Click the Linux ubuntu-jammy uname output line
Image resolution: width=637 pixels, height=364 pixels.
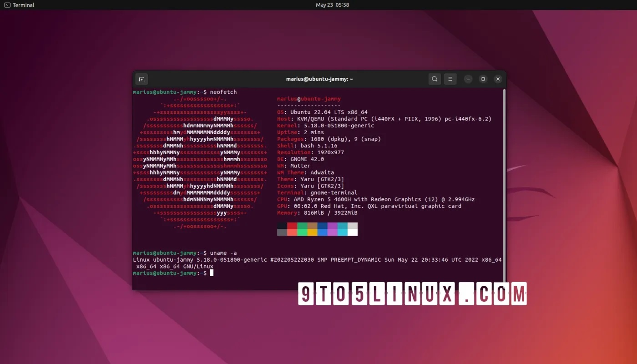(x=317, y=263)
